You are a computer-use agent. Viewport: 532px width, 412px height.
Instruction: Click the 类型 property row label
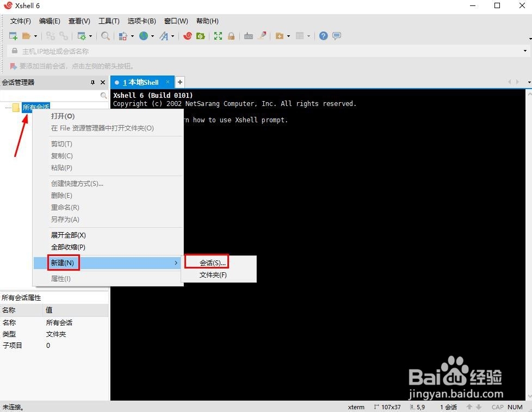point(9,334)
